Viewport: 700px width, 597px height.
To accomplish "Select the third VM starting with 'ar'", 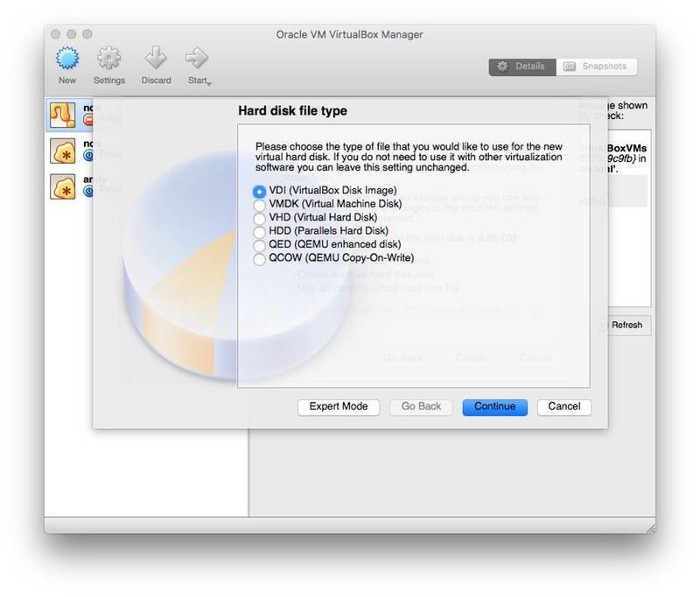I will point(70,186).
